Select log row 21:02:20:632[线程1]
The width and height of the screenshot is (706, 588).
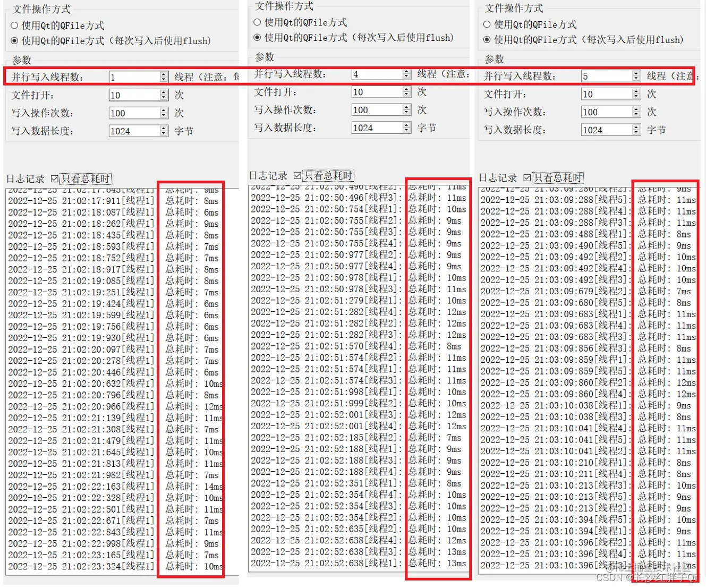(x=115, y=384)
